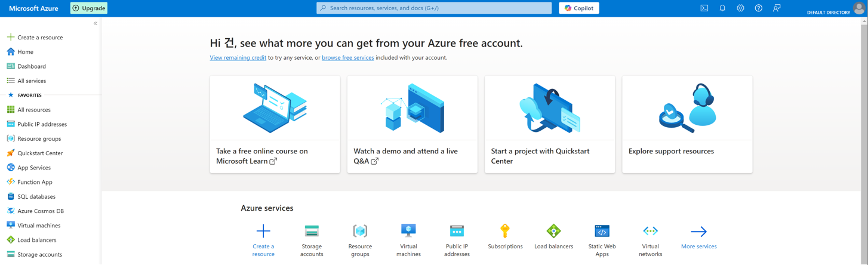Viewport: 868px width, 265px height.
Task: Open the account avatar menu
Action: [x=858, y=8]
